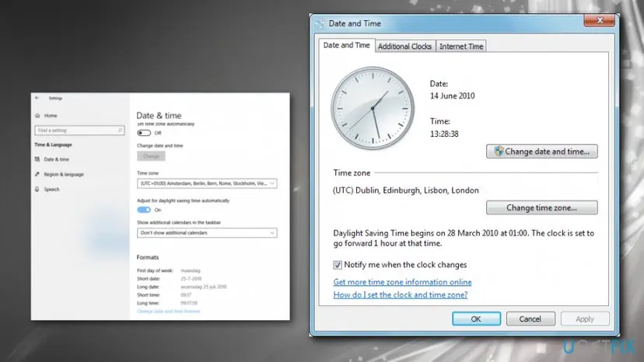The image size is (644, 362).
Task: Click the analog clock face
Action: click(x=373, y=108)
